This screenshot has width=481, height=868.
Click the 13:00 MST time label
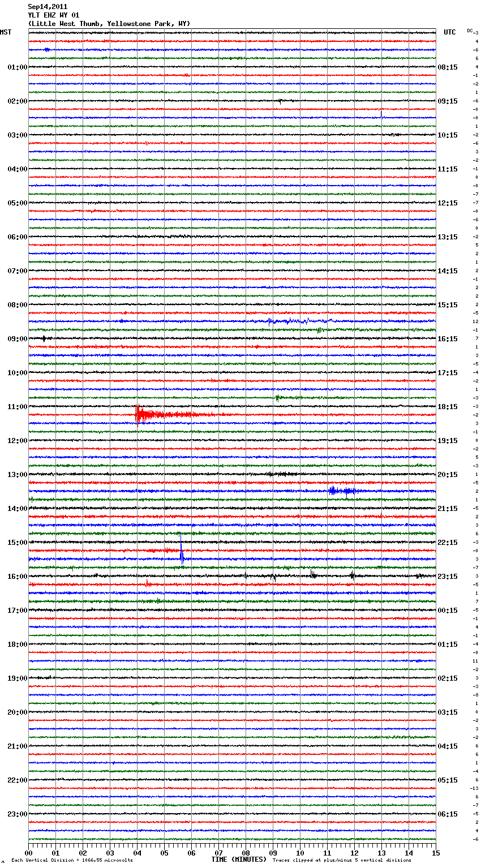18,475
